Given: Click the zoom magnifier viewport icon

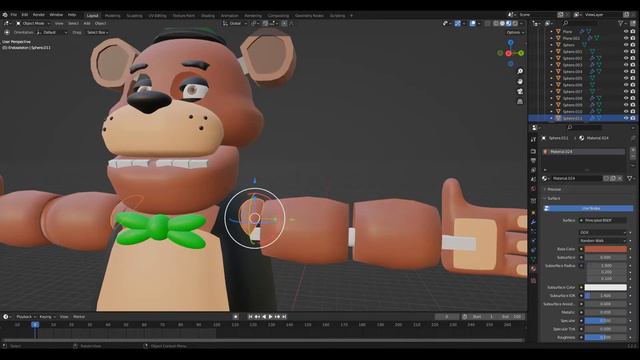Looking at the screenshot, I should point(520,71).
